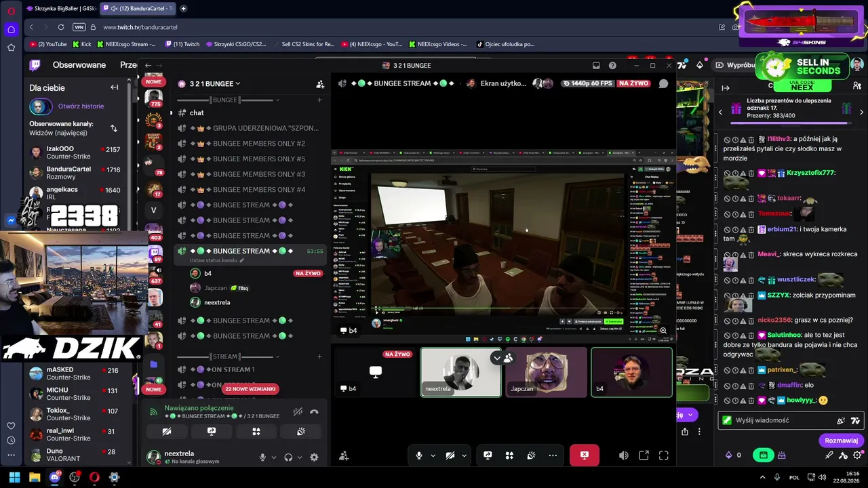
Task: Select Japczan's video tile
Action: [x=547, y=372]
